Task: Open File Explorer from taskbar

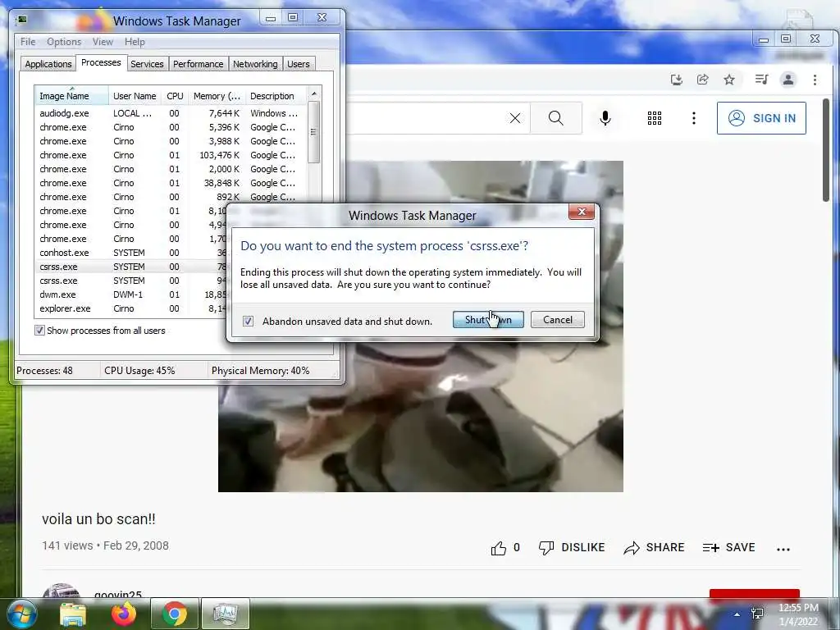Action: click(x=73, y=614)
